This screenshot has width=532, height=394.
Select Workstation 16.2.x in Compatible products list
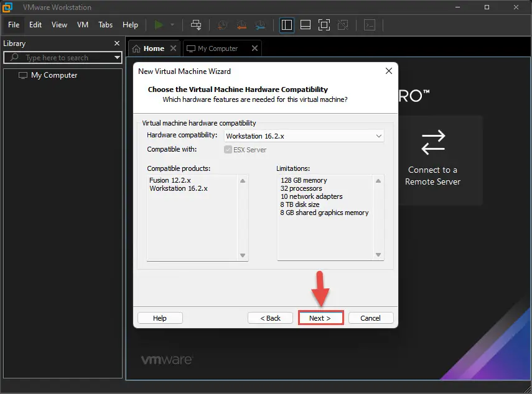click(179, 188)
